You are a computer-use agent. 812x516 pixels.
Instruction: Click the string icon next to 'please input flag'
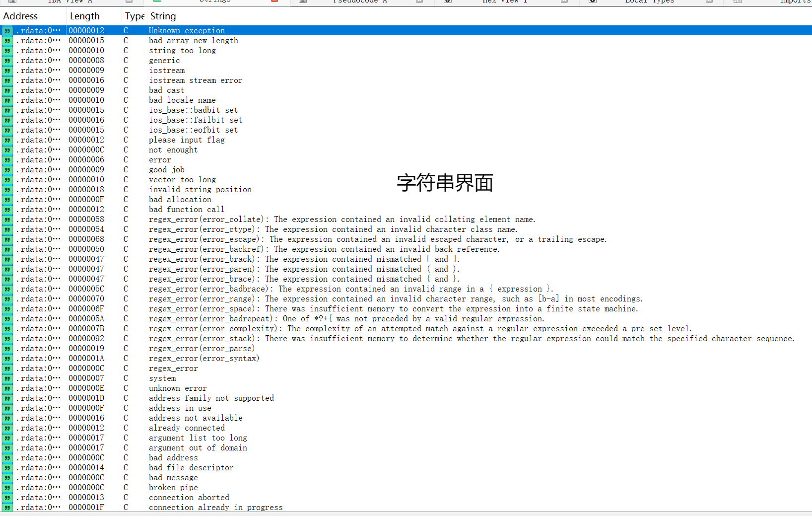pos(7,140)
